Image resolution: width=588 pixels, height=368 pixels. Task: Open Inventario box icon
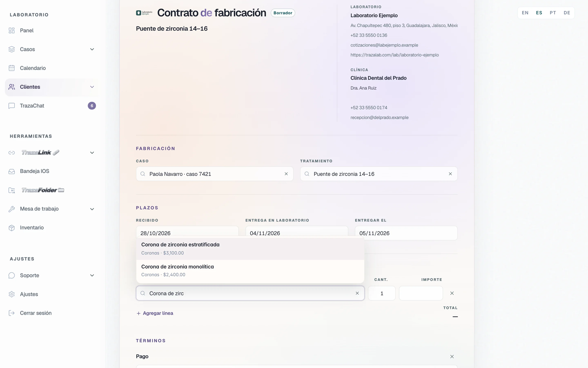pos(12,228)
